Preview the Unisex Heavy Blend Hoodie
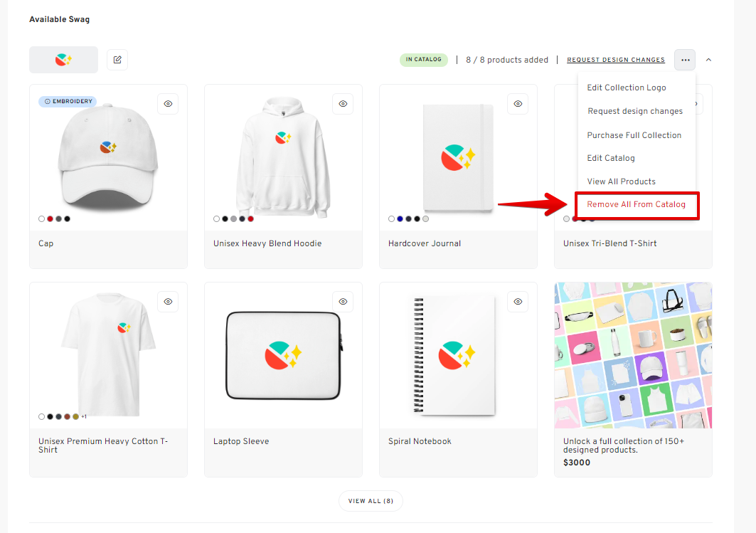The image size is (756, 533). (x=343, y=104)
